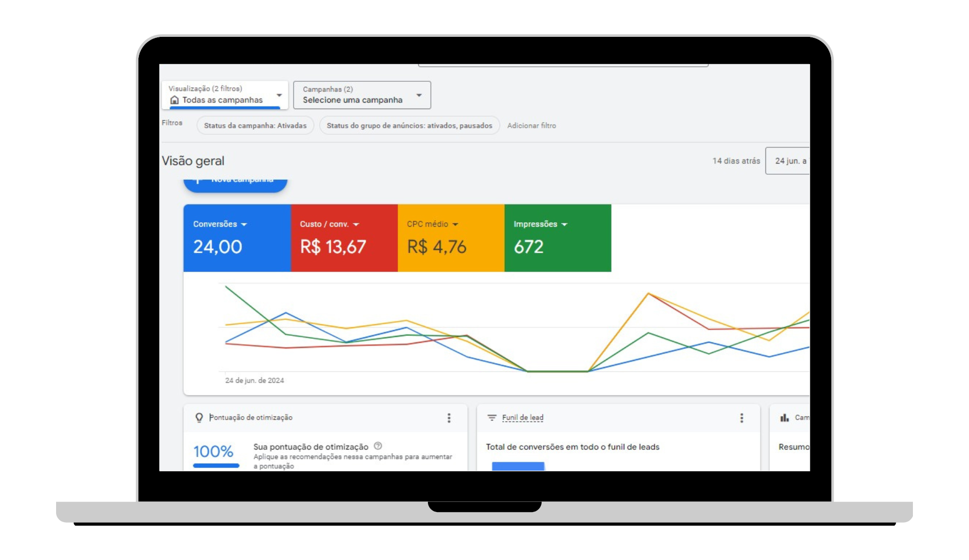This screenshot has width=969, height=560.
Task: Click the home icon beside Todas as campanhas
Action: [x=174, y=100]
